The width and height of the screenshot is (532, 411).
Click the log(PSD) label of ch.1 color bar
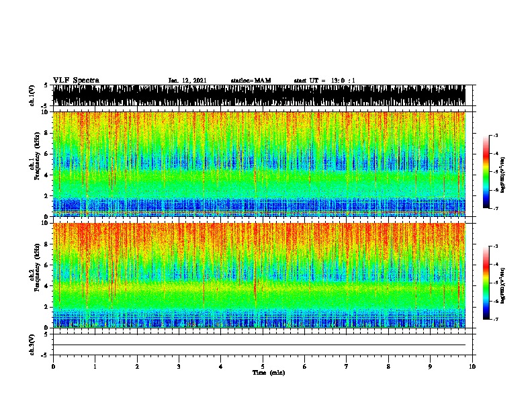click(x=503, y=175)
